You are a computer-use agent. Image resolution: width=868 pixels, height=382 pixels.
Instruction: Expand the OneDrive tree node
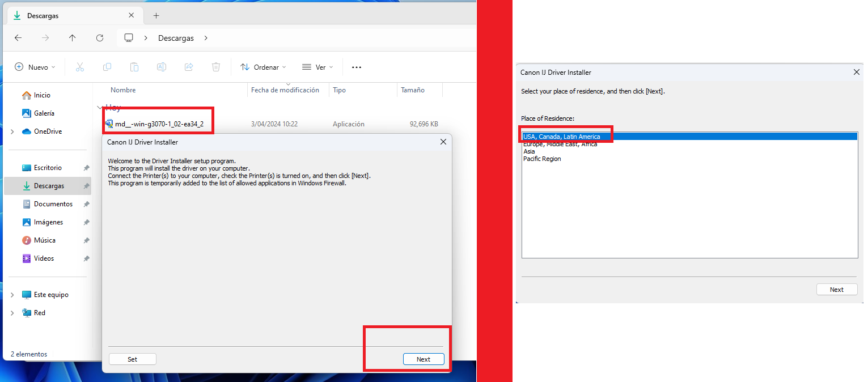[12, 131]
